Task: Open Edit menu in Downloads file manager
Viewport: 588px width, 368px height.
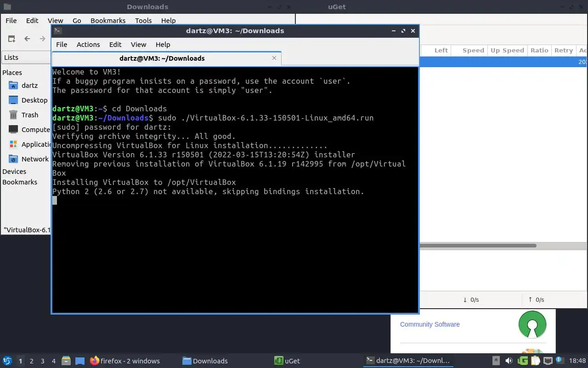Action: click(x=32, y=21)
